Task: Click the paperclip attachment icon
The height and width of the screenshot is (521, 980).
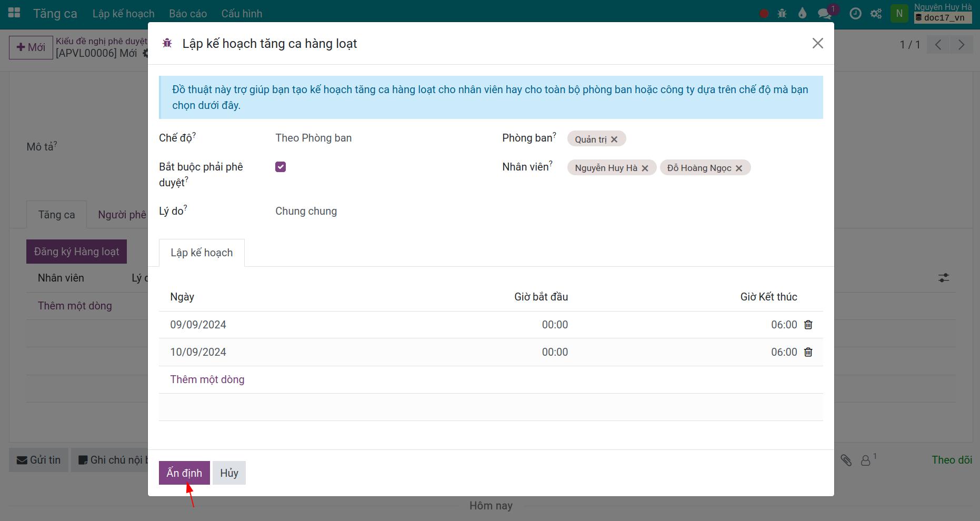Action: tap(846, 460)
